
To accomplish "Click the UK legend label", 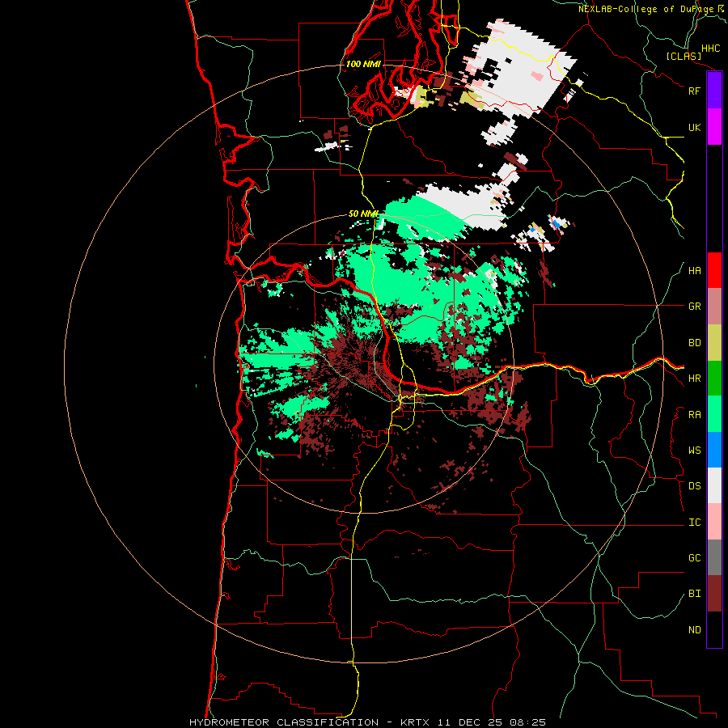I will tap(694, 127).
